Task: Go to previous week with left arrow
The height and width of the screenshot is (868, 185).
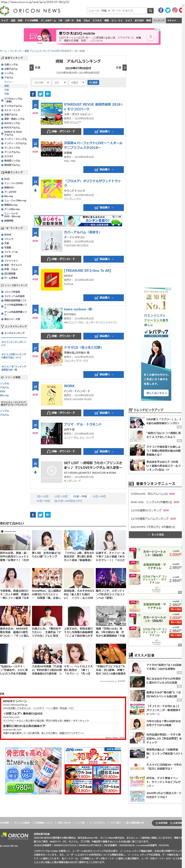Action: coord(32,68)
